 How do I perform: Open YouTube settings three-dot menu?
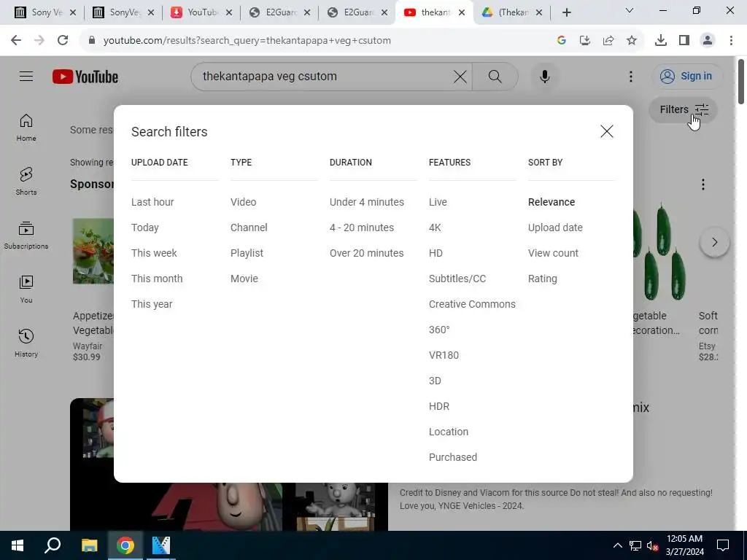tap(631, 76)
